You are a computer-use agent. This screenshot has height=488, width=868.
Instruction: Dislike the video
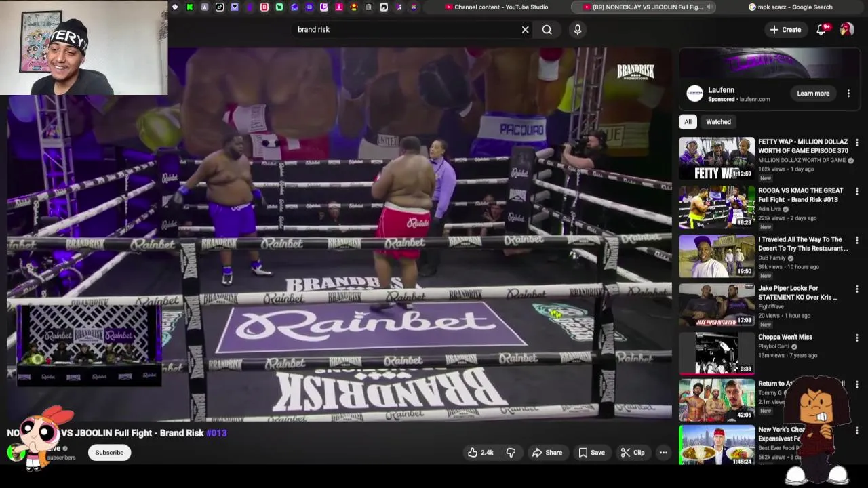(x=511, y=453)
